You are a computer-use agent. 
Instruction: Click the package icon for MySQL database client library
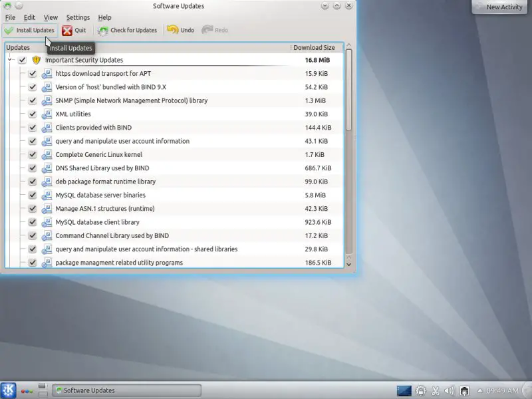[47, 222]
